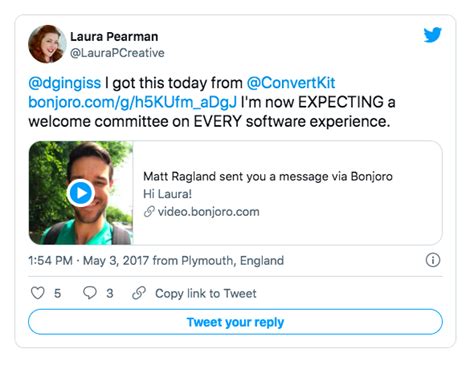Click the @LauraPCreative handle
The image size is (474, 365).
(117, 53)
